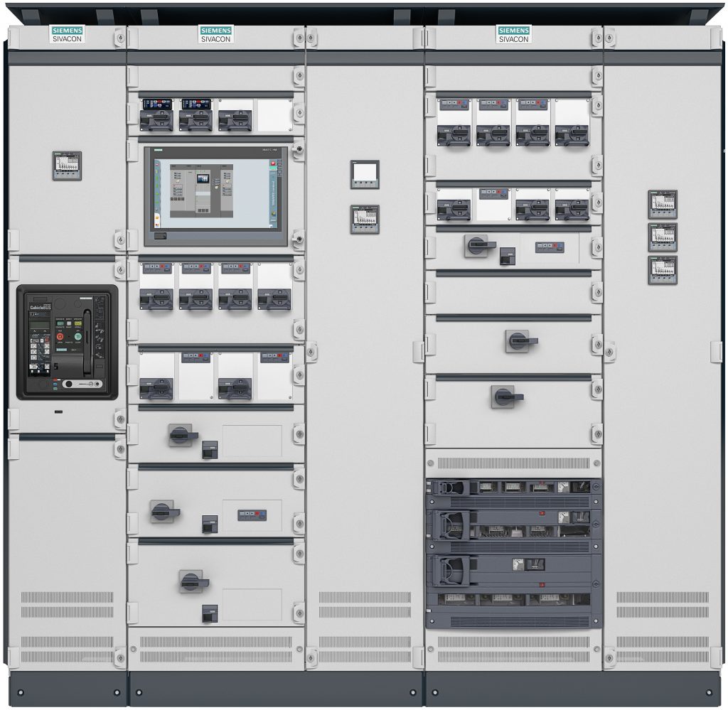Toggle the top-left breaker handle beside the HMI cabinet's display
Viewport: 728px width, 710px height.
[158, 119]
